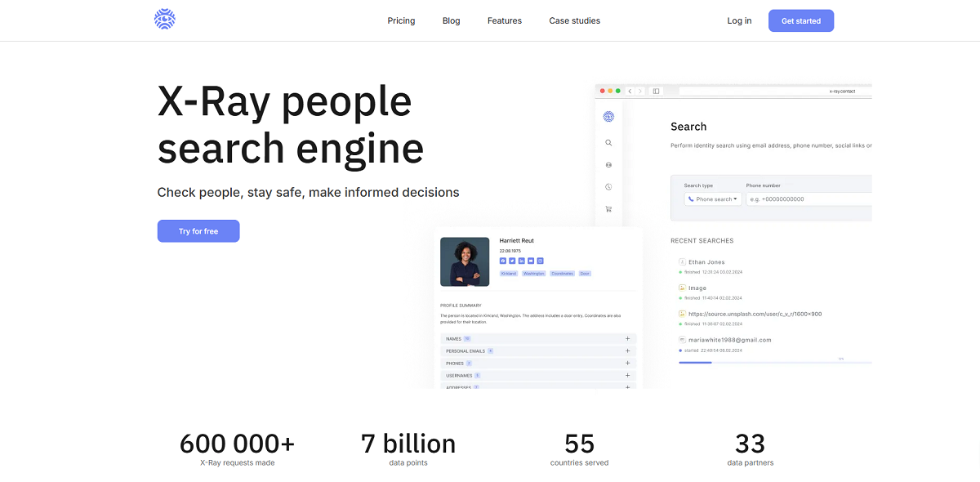Click the Log in link
This screenshot has width=980, height=482.
739,20
